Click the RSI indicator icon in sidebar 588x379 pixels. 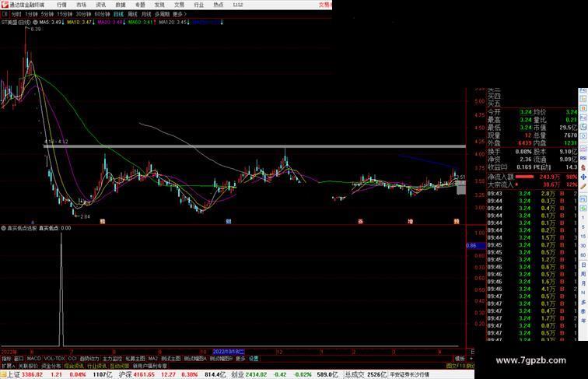pyautogui.click(x=583, y=158)
